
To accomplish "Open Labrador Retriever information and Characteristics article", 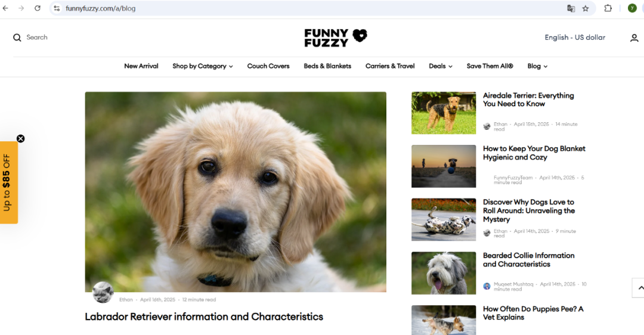I will [x=204, y=317].
